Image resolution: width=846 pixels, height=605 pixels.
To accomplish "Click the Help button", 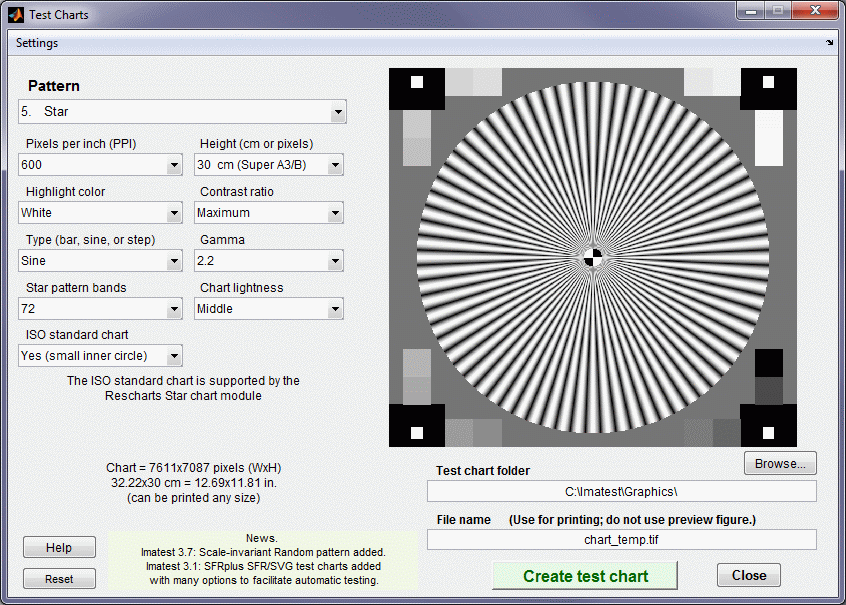I will [59, 547].
